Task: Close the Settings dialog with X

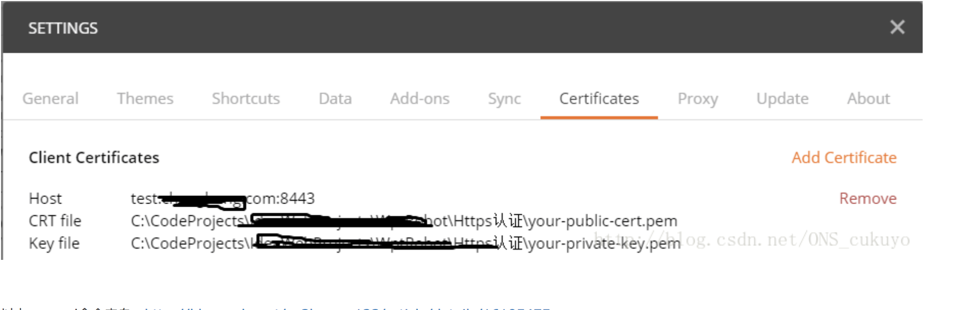Action: coord(897,27)
